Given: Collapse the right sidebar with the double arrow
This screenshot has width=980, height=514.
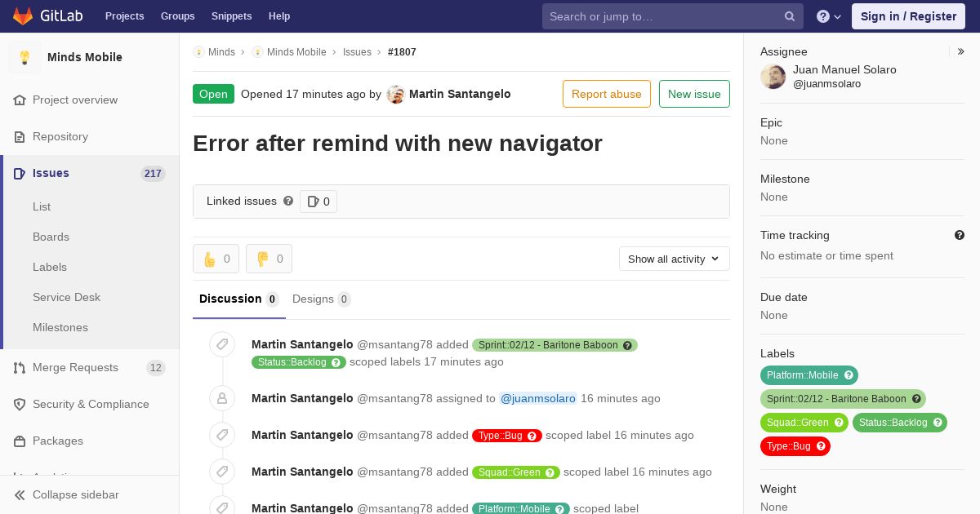Looking at the screenshot, I should click(961, 51).
